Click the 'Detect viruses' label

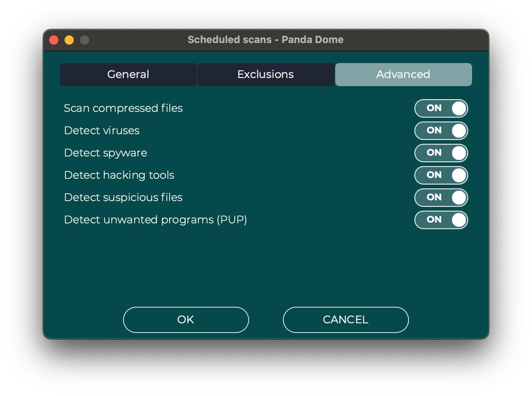click(x=102, y=130)
